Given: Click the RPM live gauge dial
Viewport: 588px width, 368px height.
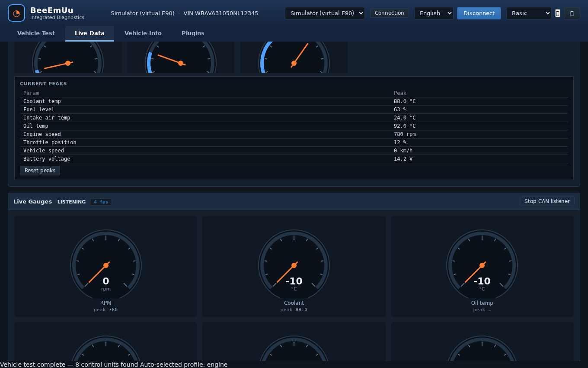Looking at the screenshot, I should point(106,264).
